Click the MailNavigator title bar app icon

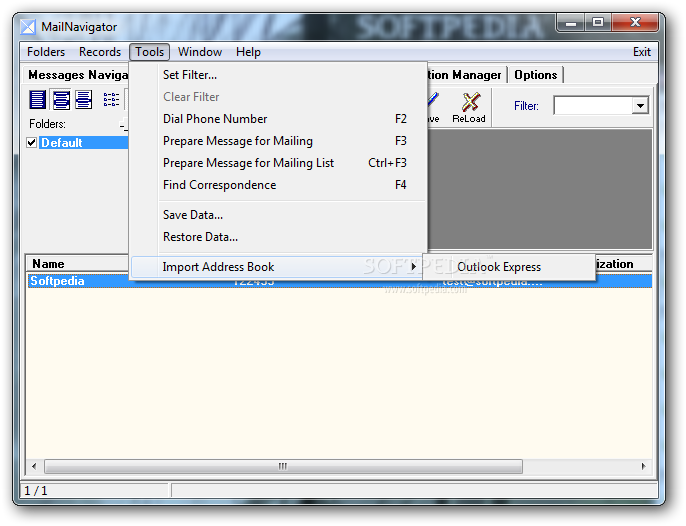pyautogui.click(x=28, y=27)
